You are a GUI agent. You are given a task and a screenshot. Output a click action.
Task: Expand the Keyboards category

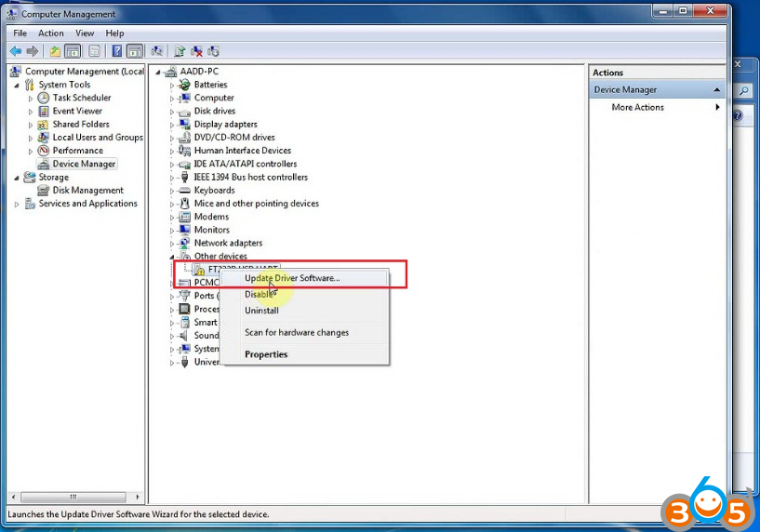pyautogui.click(x=171, y=191)
